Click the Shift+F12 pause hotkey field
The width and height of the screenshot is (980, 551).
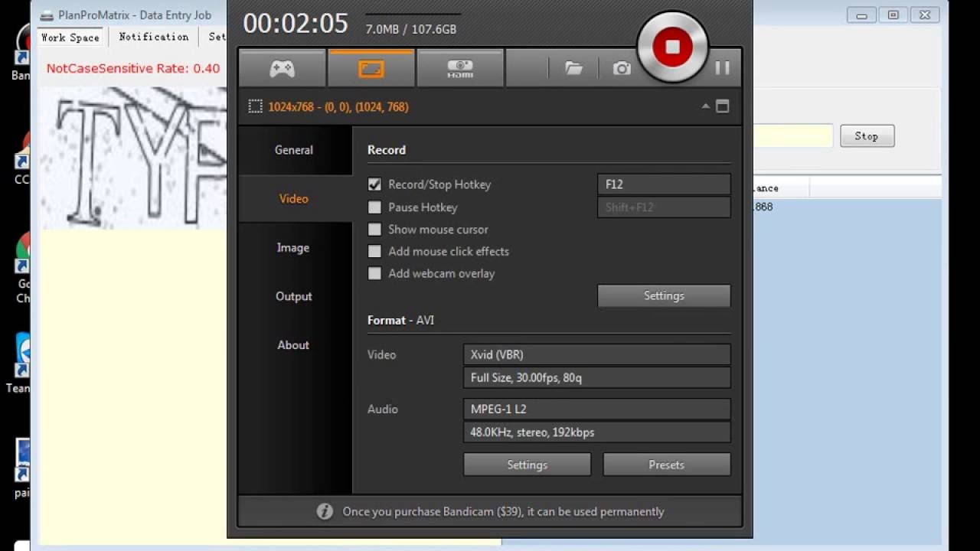(664, 207)
